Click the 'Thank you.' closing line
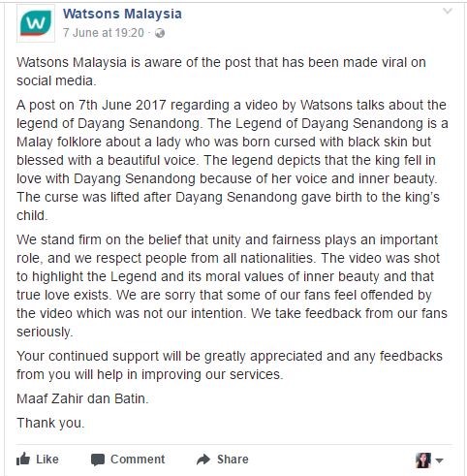This screenshot has height=476, width=467. (x=50, y=423)
